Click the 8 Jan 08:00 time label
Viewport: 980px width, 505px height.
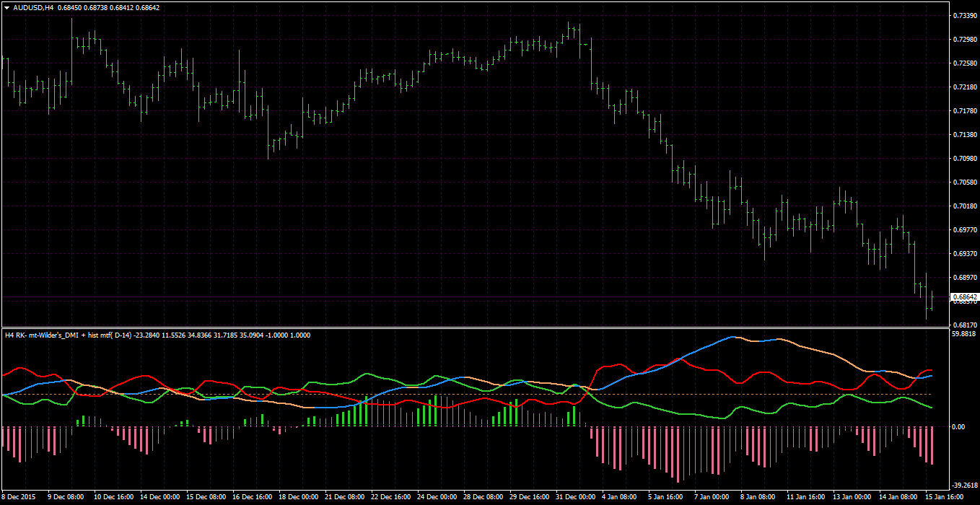(x=759, y=497)
